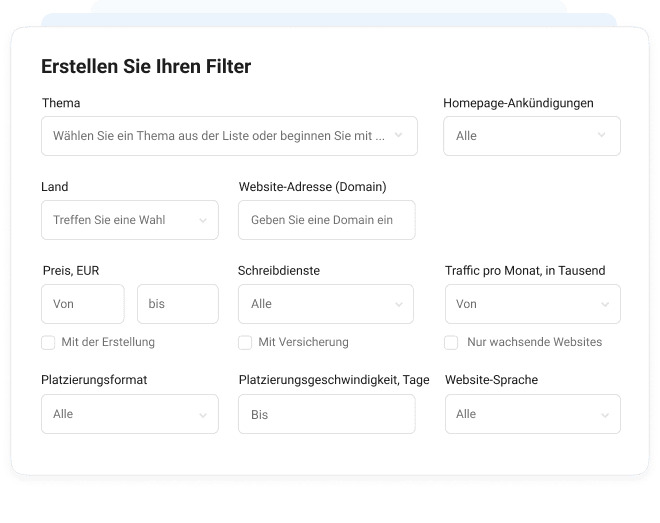The height and width of the screenshot is (523, 660).
Task: Click the Land dropdown chevron arrow
Action: click(203, 220)
